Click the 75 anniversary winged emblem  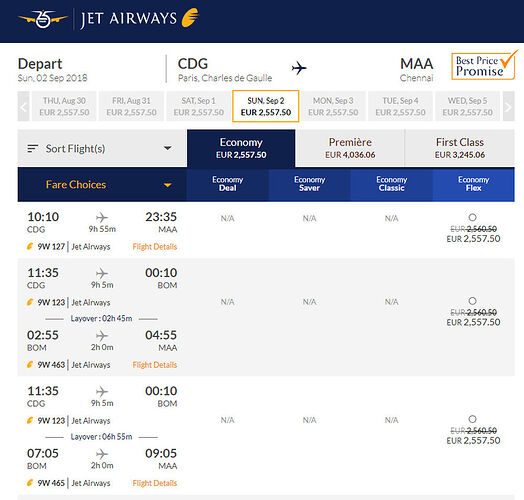(43, 19)
